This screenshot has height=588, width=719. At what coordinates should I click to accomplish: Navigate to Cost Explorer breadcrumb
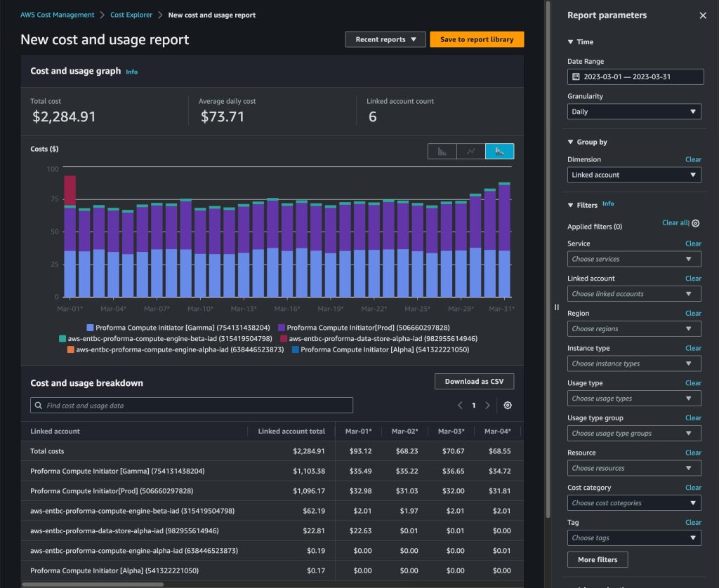coord(131,15)
